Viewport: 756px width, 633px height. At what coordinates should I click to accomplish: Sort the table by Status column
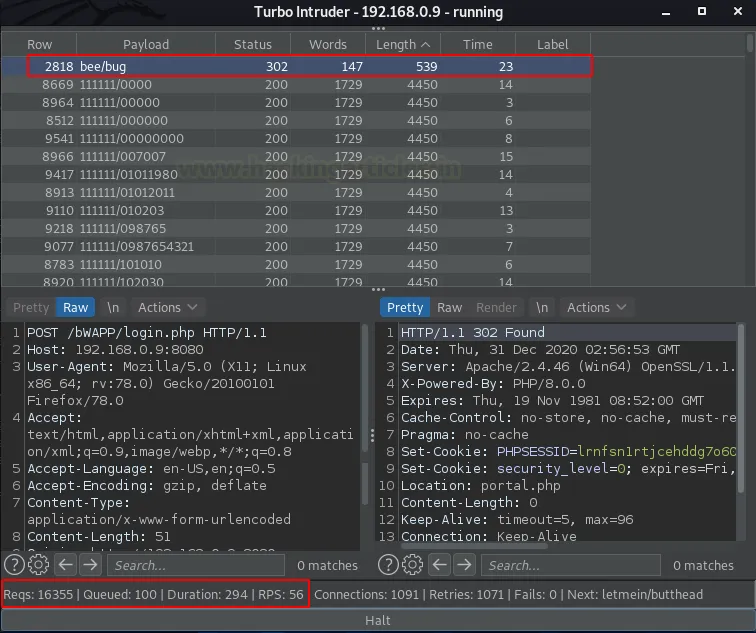pos(253,44)
